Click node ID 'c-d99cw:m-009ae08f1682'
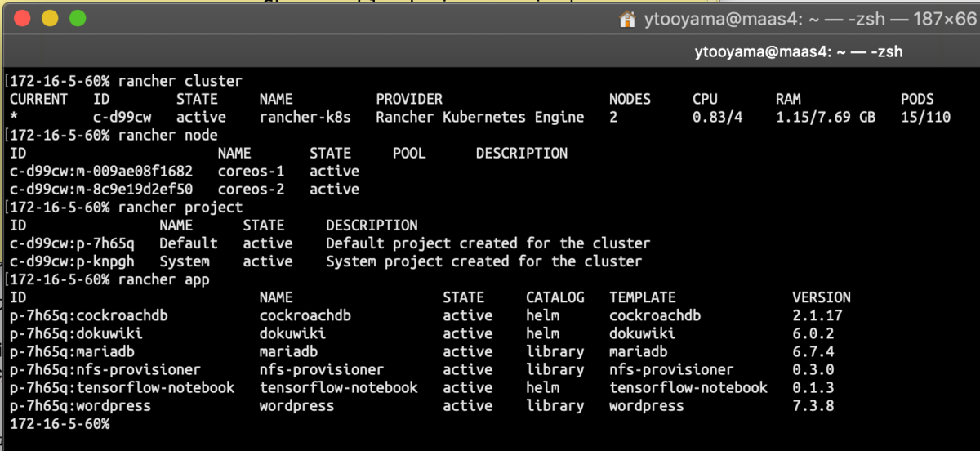980x451 pixels. point(101,171)
